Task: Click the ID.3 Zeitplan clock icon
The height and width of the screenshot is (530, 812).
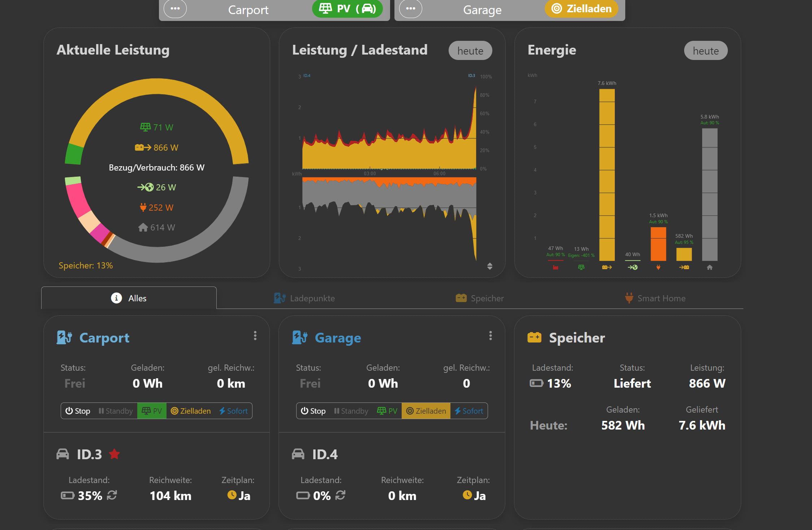Action: (x=232, y=495)
